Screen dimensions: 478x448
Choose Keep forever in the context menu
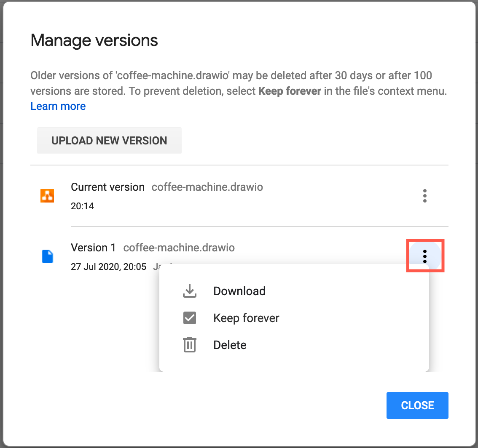coord(246,318)
